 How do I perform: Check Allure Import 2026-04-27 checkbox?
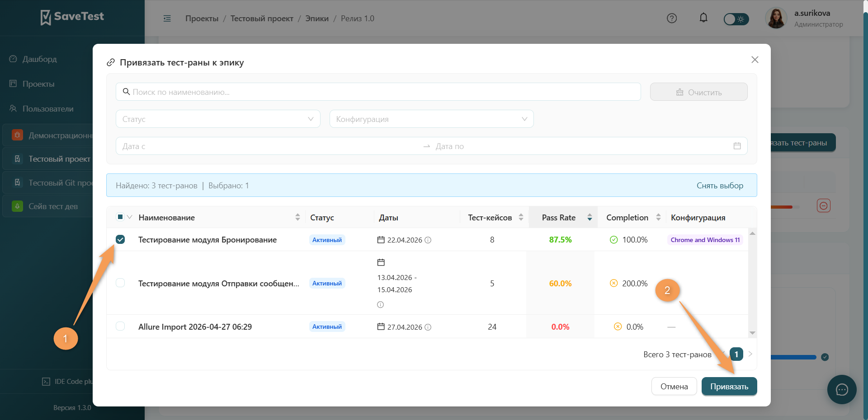coord(120,326)
